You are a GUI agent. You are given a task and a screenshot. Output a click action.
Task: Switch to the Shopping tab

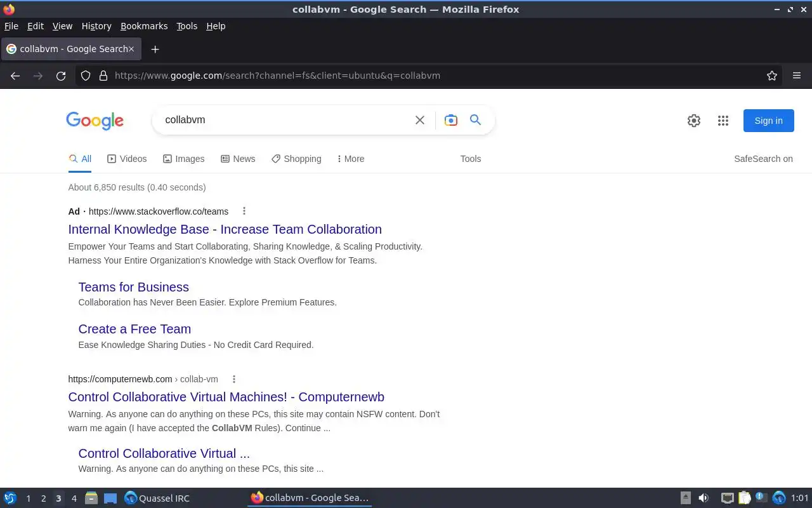(296, 159)
